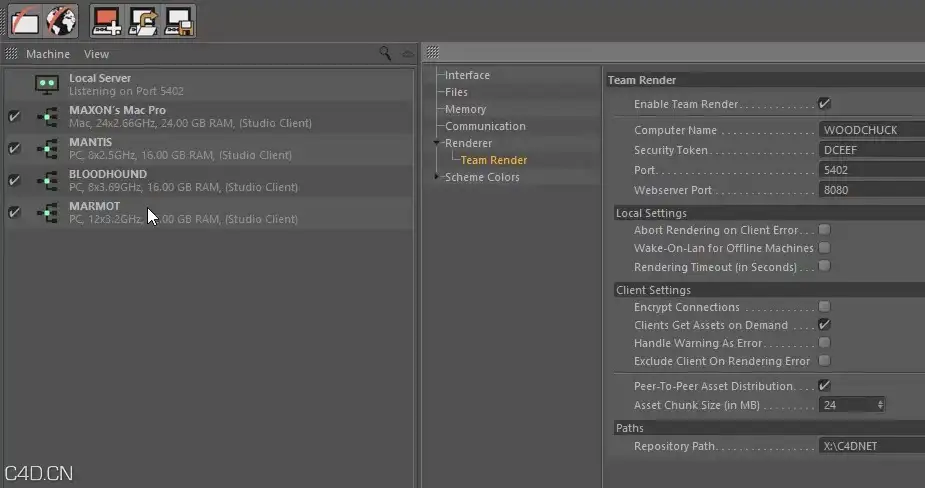925x488 pixels.
Task: Click the cloud icon beside search
Action: tap(408, 54)
